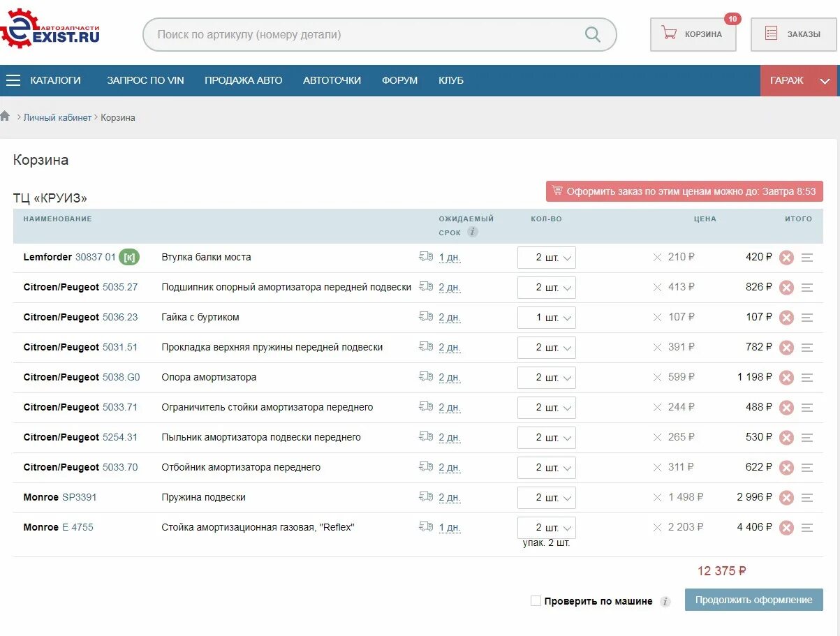840x636 pixels.
Task: Open quantity dropdown for Monroe E 4755
Action: 547,528
